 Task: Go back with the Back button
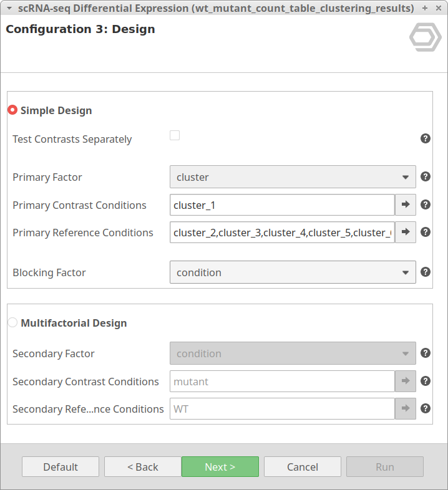pos(142,467)
